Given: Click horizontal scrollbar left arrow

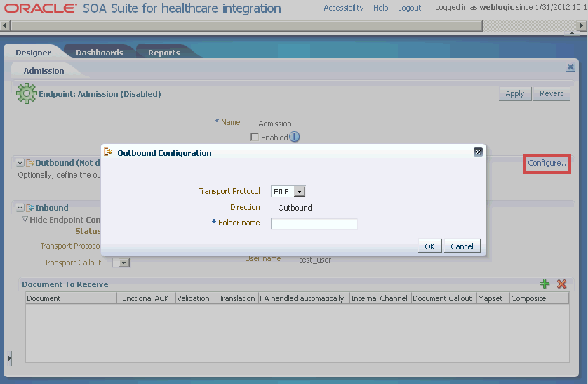Looking at the screenshot, I should coord(4,26).
